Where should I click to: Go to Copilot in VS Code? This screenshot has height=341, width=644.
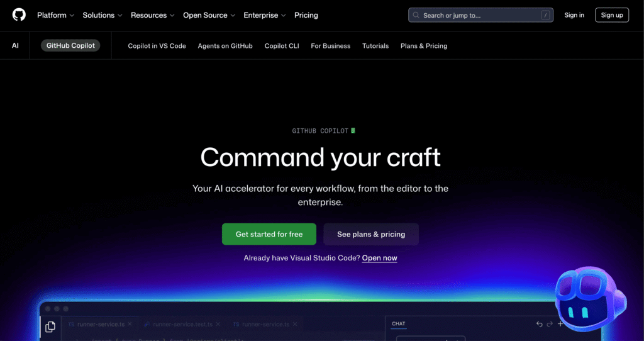[157, 46]
